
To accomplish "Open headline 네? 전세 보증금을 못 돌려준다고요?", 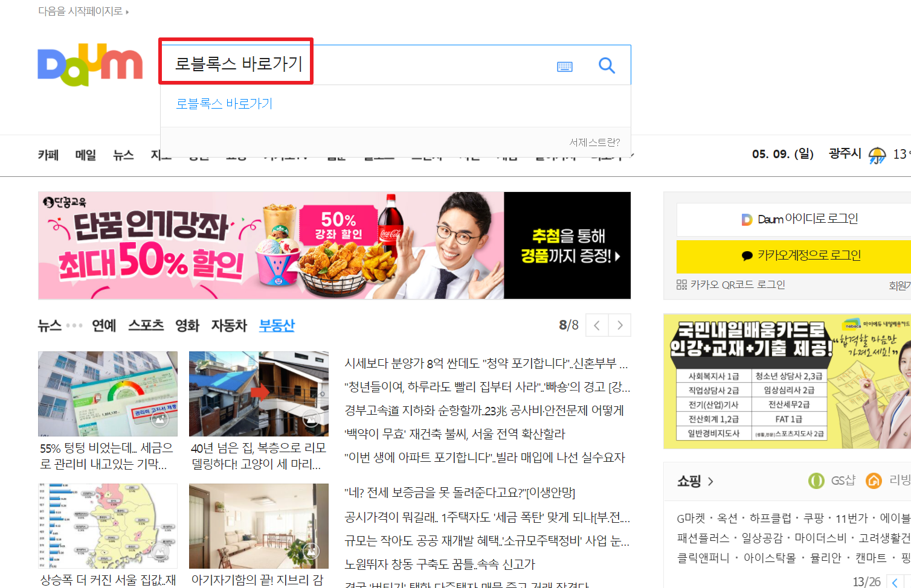I will [460, 493].
